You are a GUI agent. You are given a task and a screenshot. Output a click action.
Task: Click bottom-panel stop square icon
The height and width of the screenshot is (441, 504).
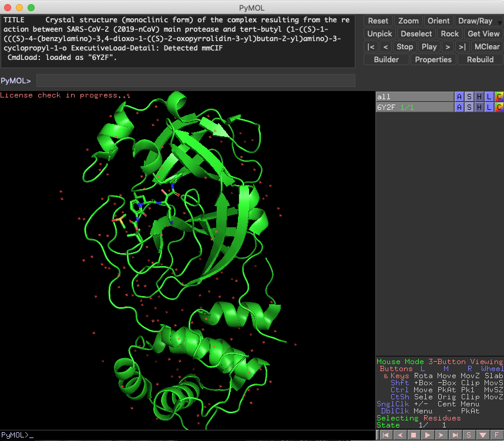pos(414,435)
